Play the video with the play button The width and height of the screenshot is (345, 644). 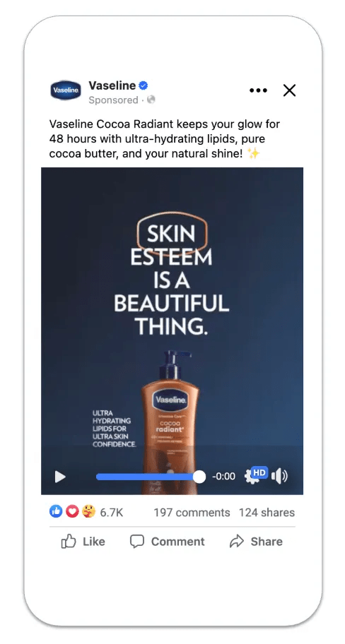(x=60, y=477)
